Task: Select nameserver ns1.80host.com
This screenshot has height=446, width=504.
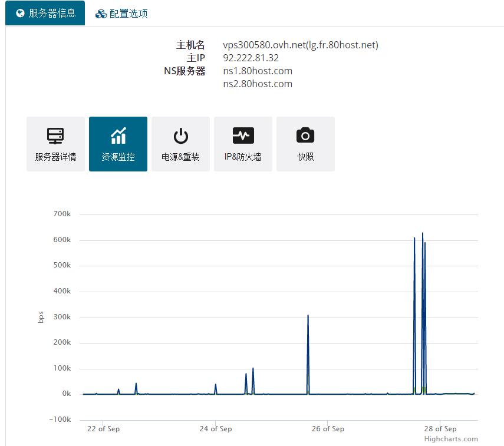Action: [258, 71]
